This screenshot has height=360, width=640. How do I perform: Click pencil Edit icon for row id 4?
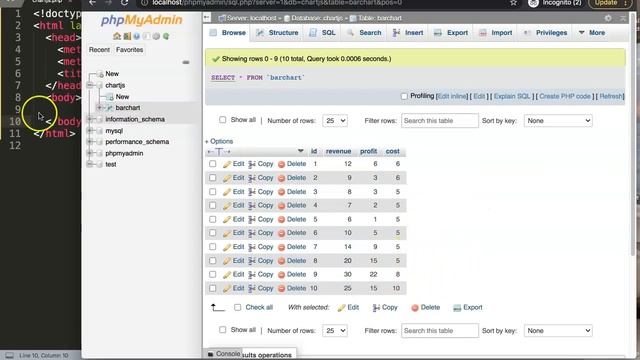[227, 206]
